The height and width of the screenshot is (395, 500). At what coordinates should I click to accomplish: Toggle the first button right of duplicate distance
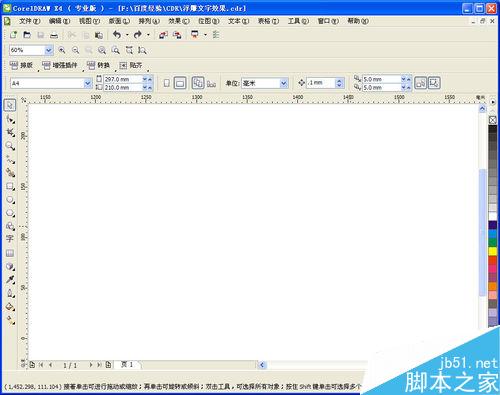pos(421,83)
